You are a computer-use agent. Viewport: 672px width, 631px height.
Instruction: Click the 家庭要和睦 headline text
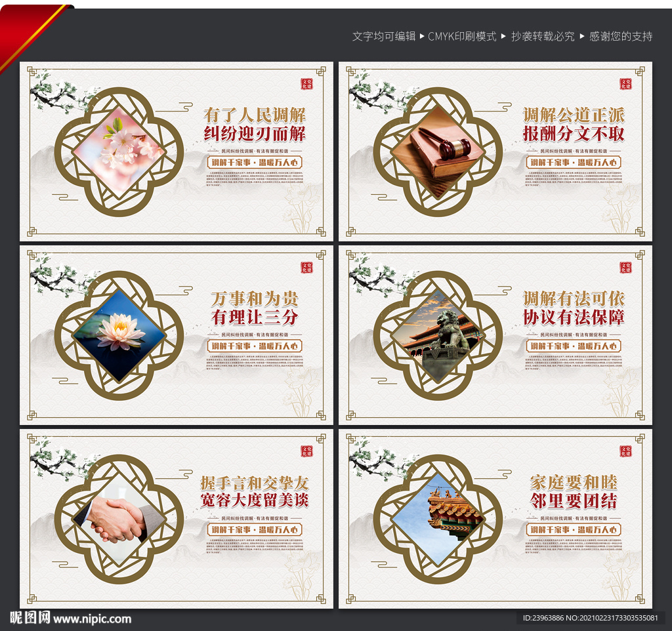click(574, 482)
